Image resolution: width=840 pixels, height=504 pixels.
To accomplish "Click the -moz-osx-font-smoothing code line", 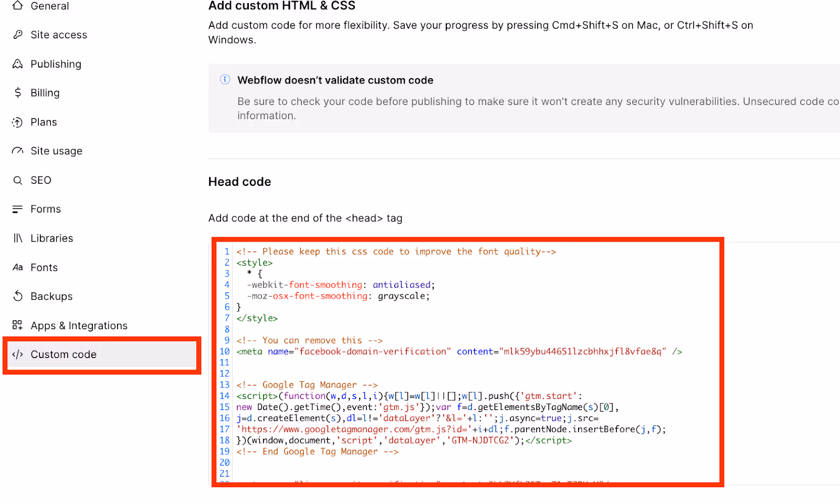I will (339, 296).
